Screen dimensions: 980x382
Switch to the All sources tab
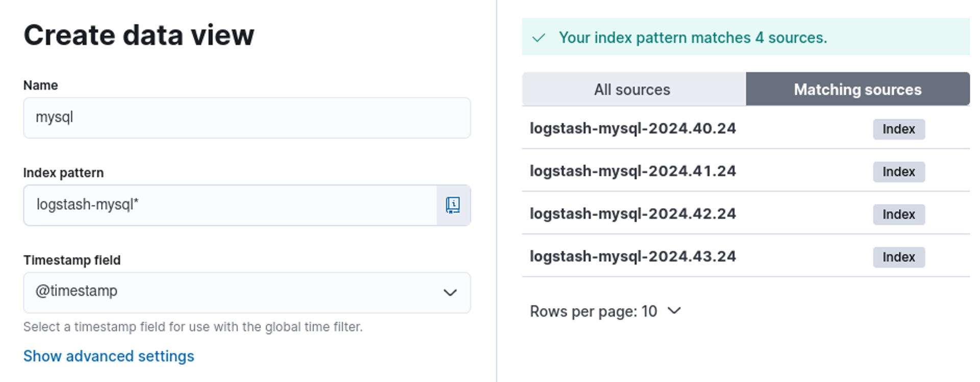(x=632, y=89)
